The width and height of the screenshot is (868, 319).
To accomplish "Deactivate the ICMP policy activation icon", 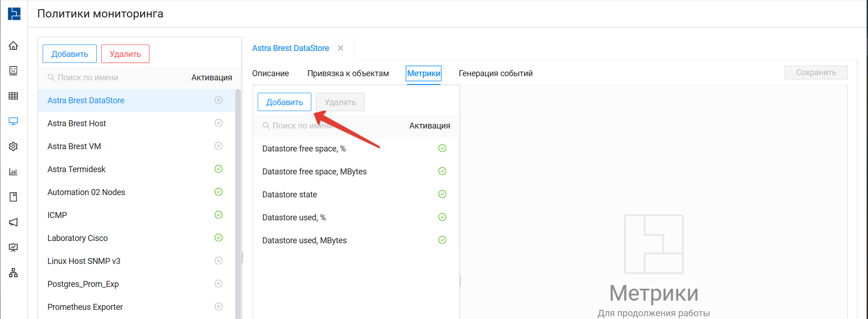I will pyautogui.click(x=219, y=215).
